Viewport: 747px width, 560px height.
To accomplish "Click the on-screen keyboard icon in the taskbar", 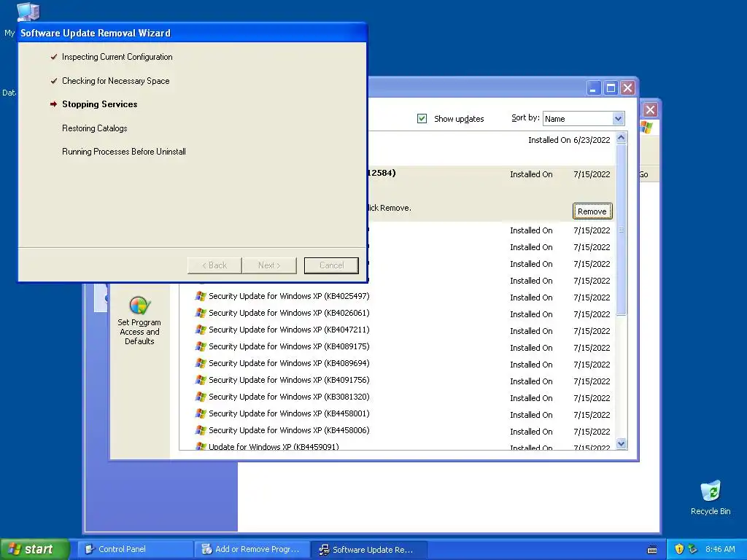I will click(x=652, y=550).
